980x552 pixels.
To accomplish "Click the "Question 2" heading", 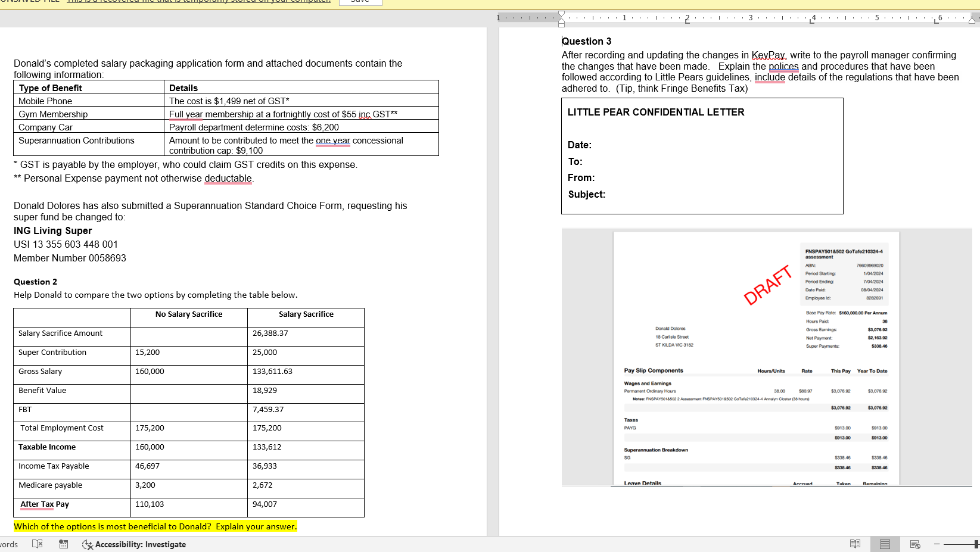I will click(x=36, y=282).
